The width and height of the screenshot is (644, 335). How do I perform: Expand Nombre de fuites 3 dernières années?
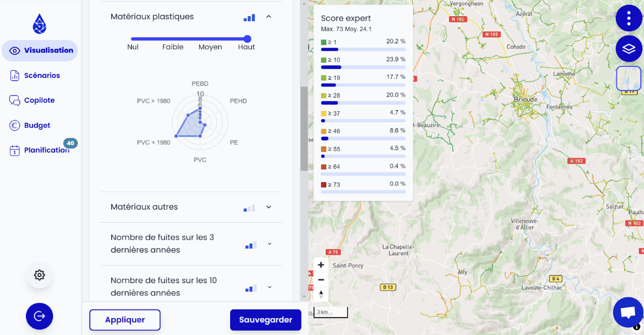[269, 244]
